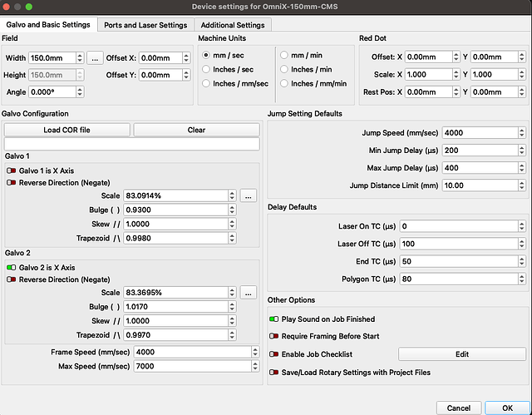This screenshot has height=415, width=532.
Task: Toggle Galvo 1 is X Axis switch
Action: tap(11, 170)
